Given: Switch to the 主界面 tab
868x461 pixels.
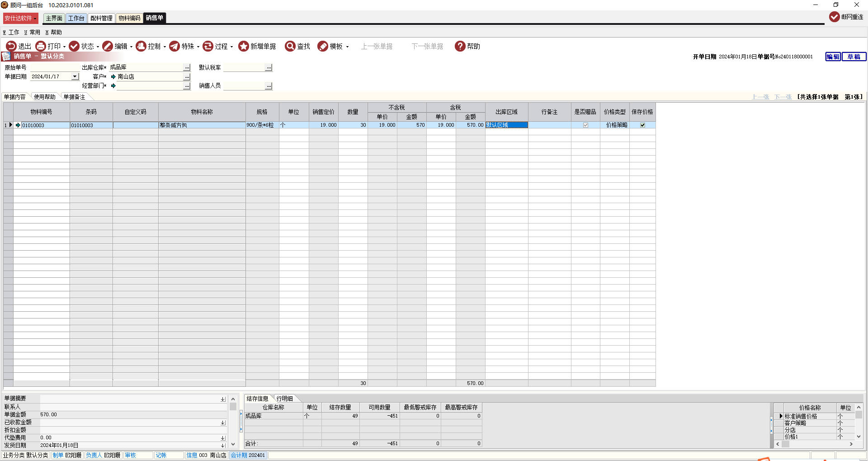Looking at the screenshot, I should 54,18.
